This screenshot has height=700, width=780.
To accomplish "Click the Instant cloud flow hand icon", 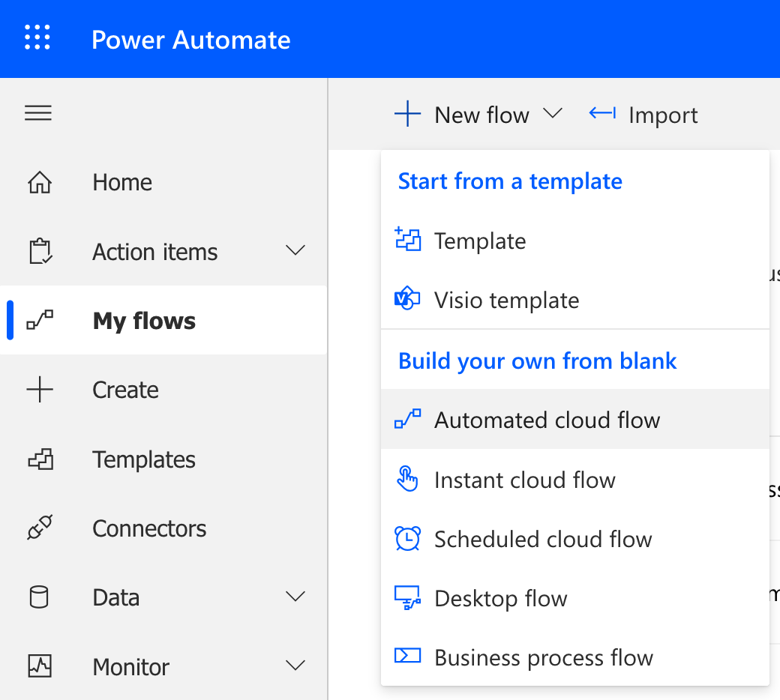I will click(407, 479).
